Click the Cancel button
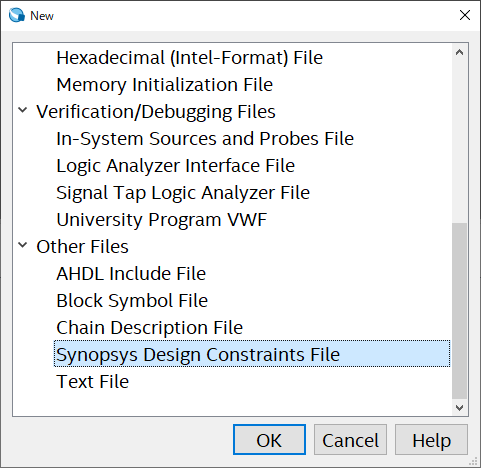 coord(350,439)
